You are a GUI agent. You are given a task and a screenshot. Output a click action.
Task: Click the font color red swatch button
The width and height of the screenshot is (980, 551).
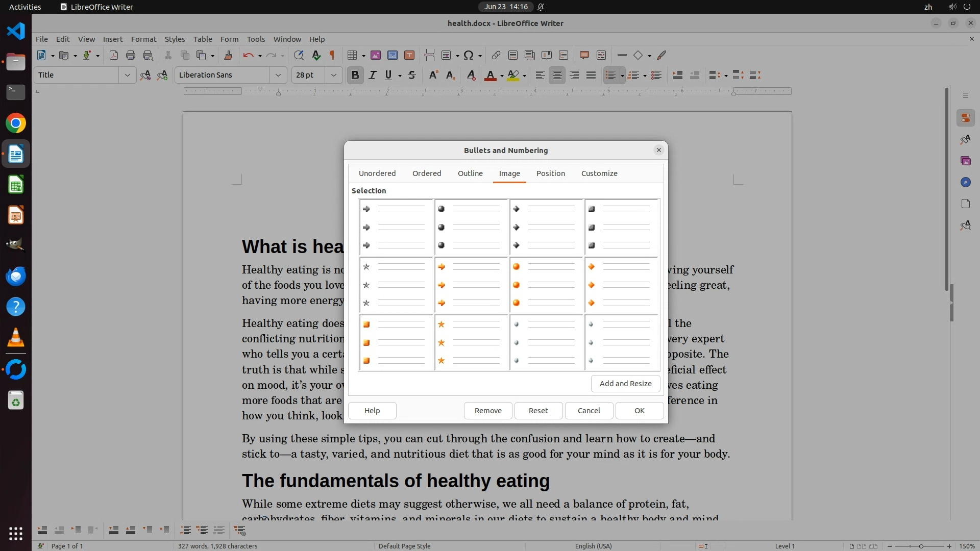pyautogui.click(x=490, y=76)
